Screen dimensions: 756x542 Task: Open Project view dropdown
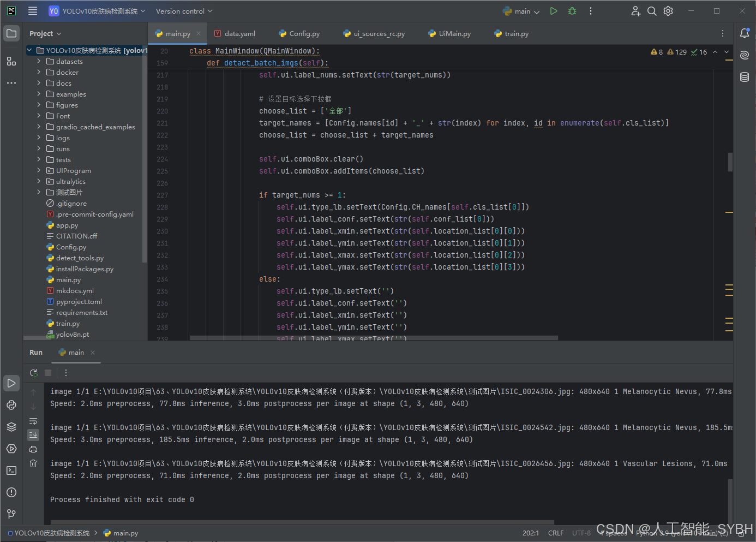[x=45, y=34]
